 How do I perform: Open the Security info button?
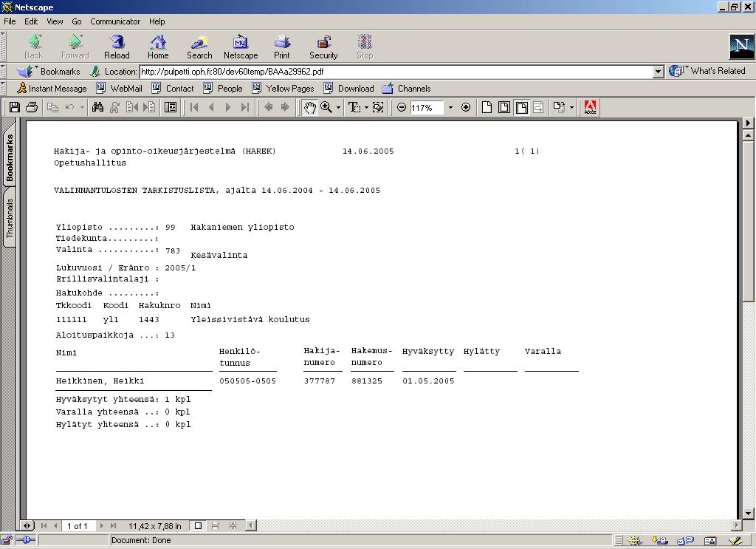(323, 47)
